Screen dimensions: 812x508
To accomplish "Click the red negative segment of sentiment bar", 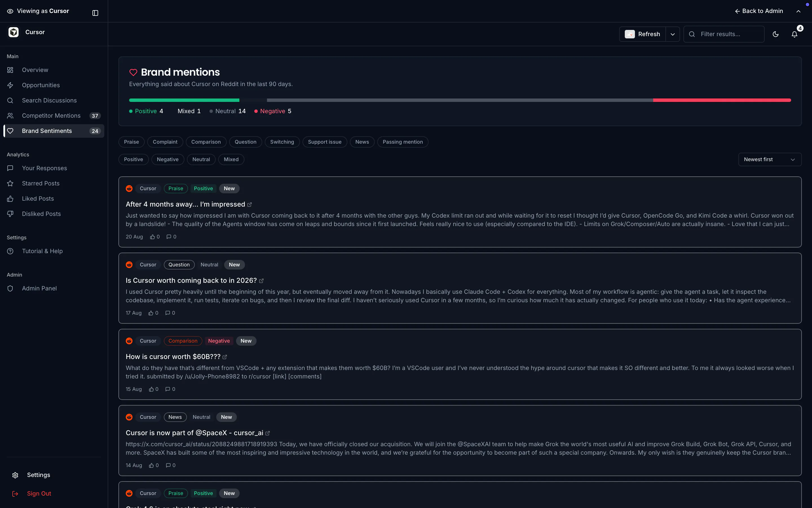I will [x=722, y=100].
